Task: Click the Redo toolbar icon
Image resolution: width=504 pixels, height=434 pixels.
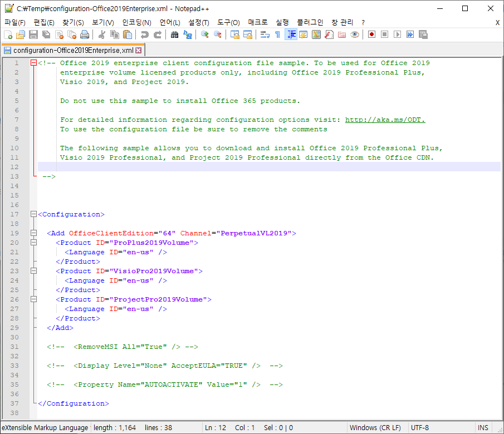Action: (158, 34)
